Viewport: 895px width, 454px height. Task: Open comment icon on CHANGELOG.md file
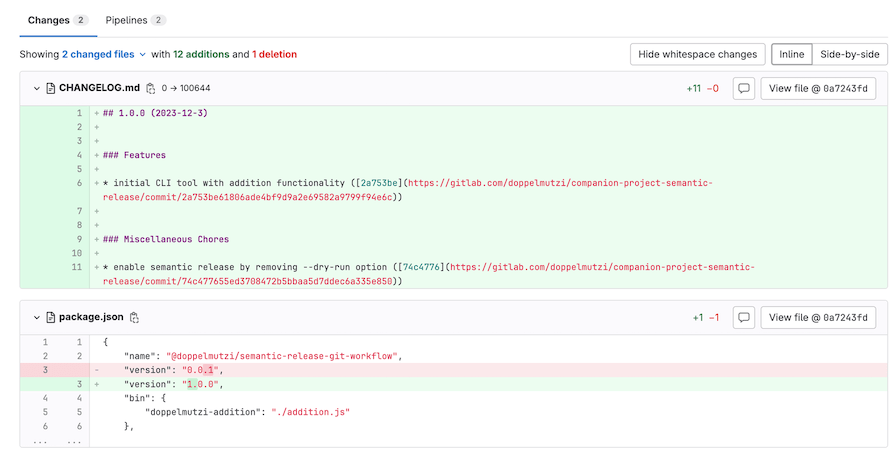click(744, 89)
